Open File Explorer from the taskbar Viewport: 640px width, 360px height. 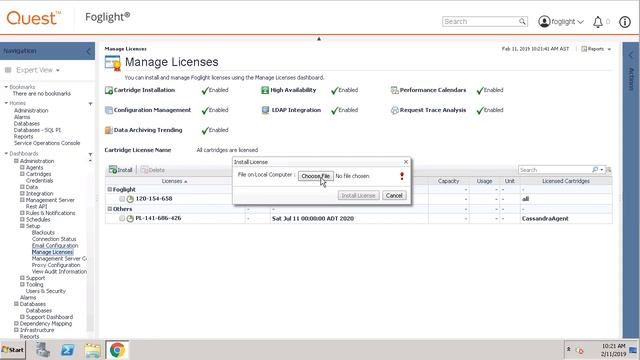pyautogui.click(x=93, y=350)
